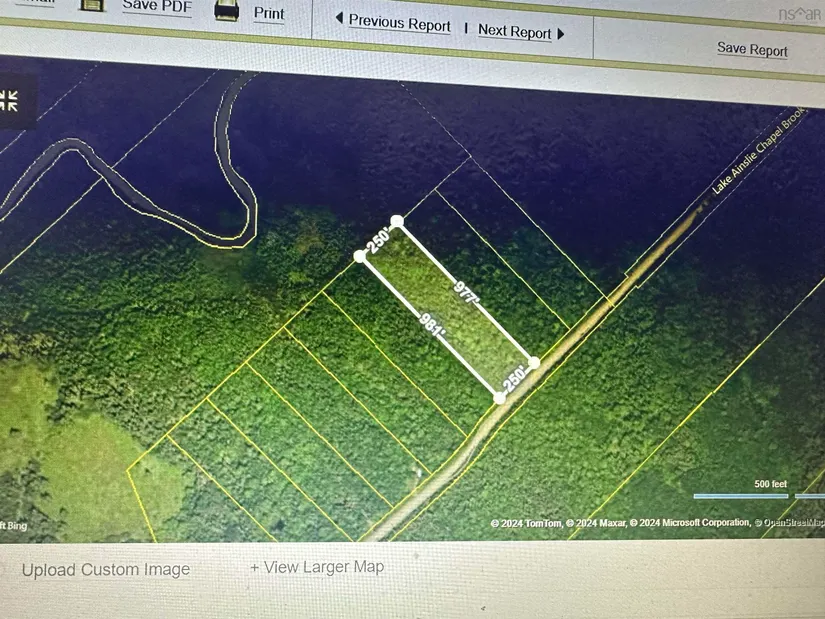The image size is (825, 619).
Task: Click the 981' boundary measurement label
Action: (429, 326)
